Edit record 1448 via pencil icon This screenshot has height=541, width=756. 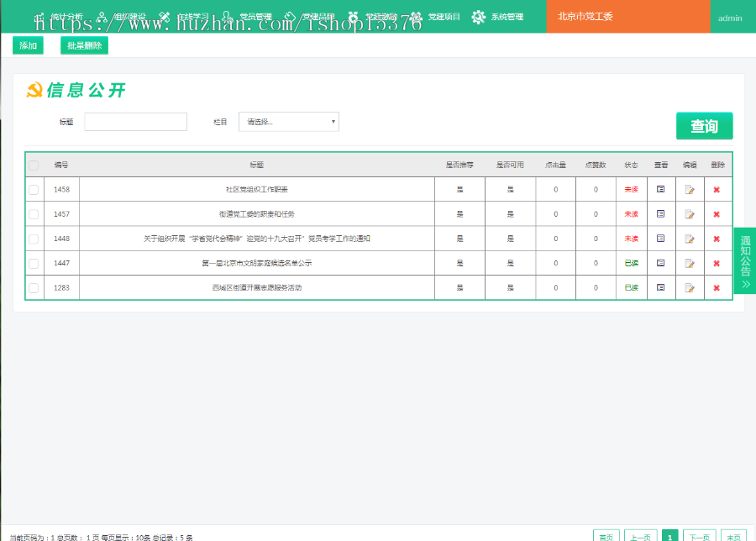pyautogui.click(x=690, y=239)
